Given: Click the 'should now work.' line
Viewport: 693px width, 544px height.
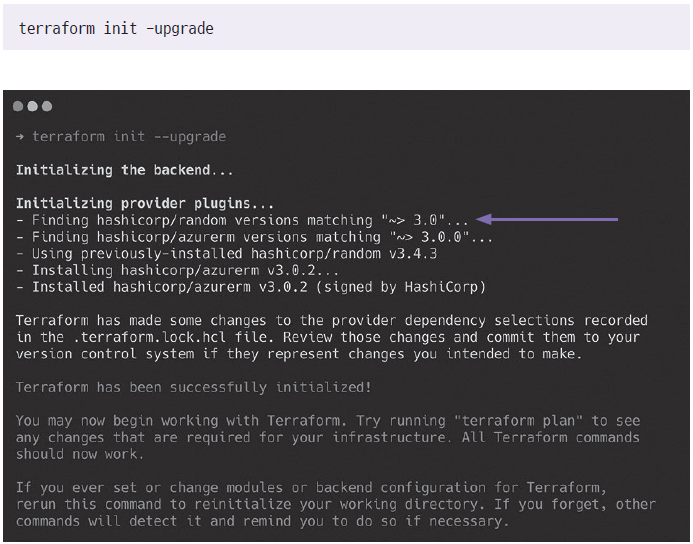Looking at the screenshot, I should coord(80,454).
